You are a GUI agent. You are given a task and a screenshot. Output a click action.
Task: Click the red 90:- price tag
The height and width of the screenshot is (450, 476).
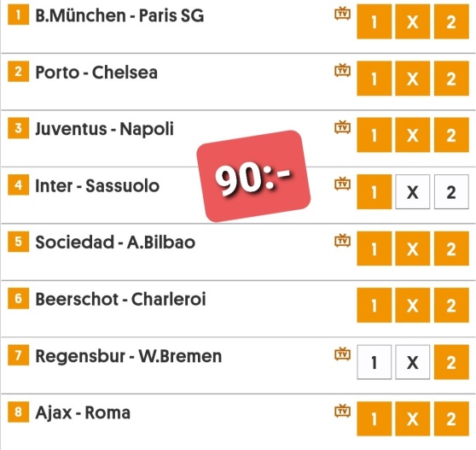253,176
